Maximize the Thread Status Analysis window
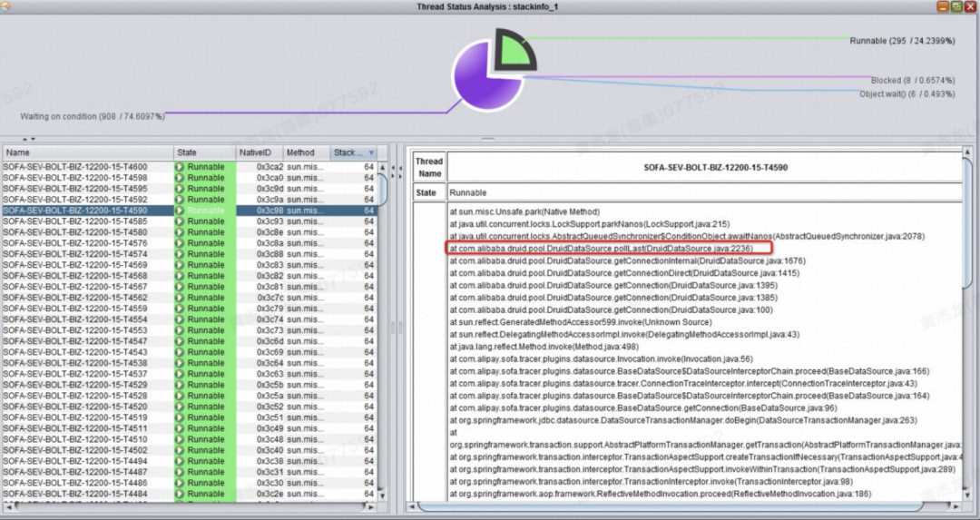This screenshot has width=980, height=520. pyautogui.click(x=956, y=6)
